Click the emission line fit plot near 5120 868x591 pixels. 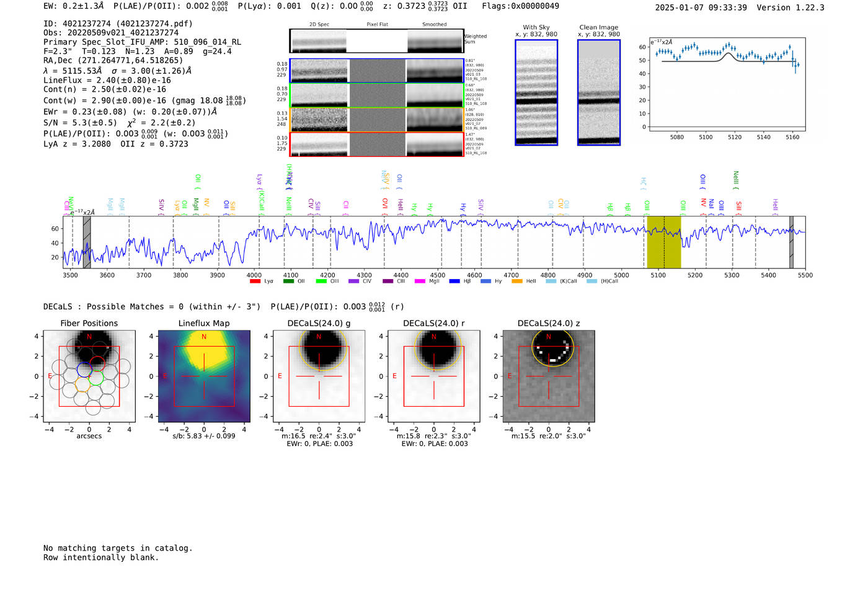[x=727, y=84]
